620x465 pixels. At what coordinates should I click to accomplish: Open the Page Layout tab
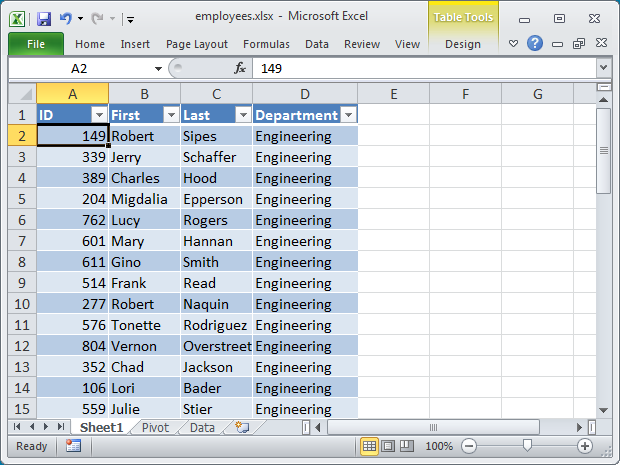point(197,44)
